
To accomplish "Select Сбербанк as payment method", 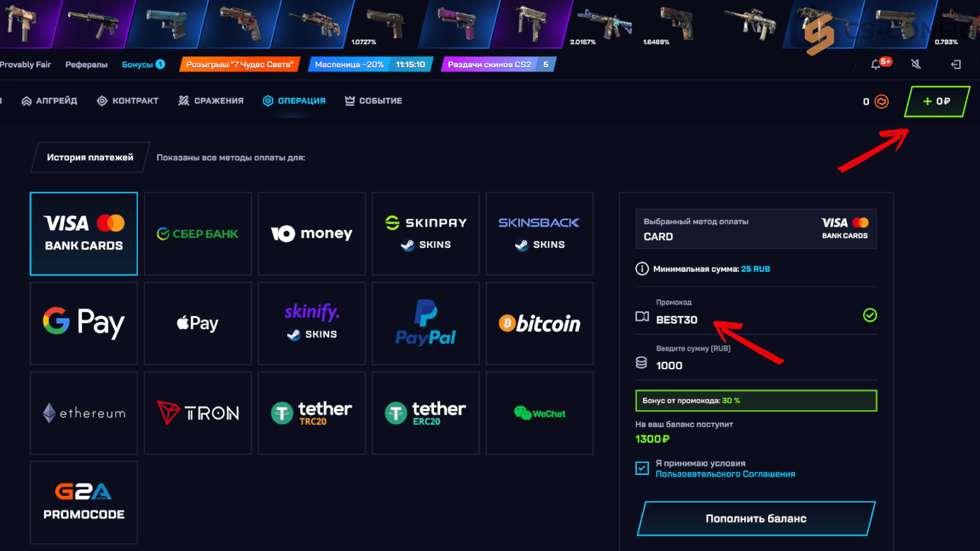I will tap(198, 234).
